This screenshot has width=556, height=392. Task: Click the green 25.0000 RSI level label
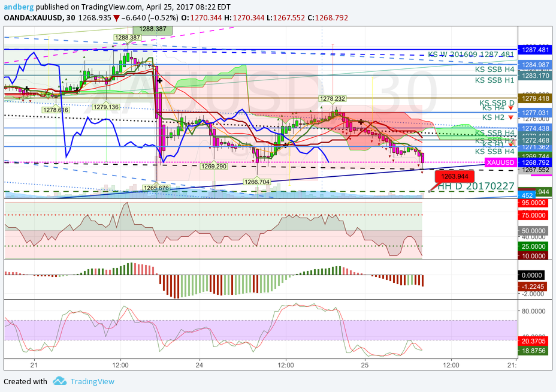[533, 246]
